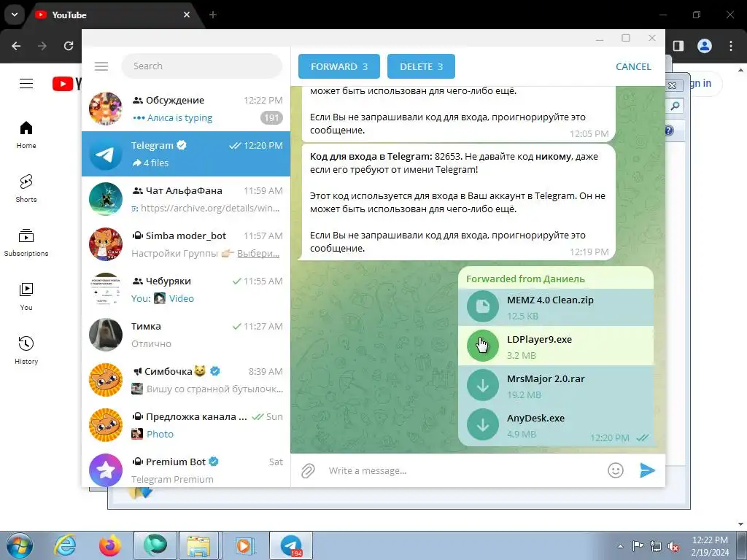
Task: Click the attach file paperclip icon
Action: [x=309, y=470]
